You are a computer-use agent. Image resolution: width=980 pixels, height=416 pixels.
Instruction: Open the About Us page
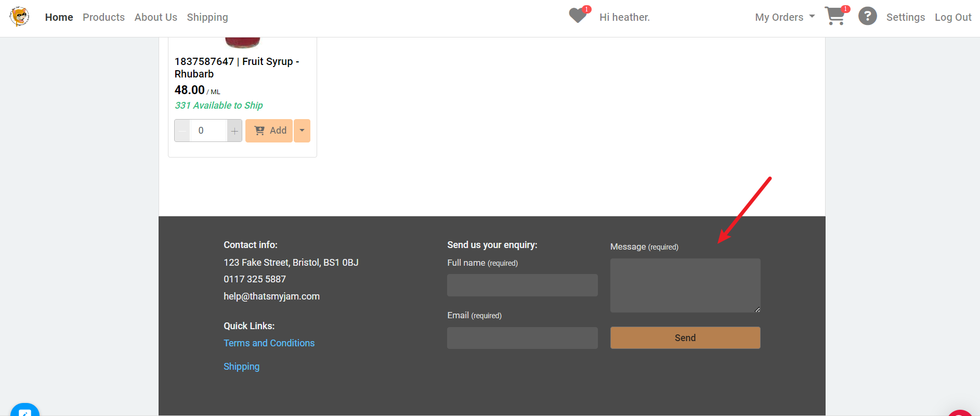(156, 17)
